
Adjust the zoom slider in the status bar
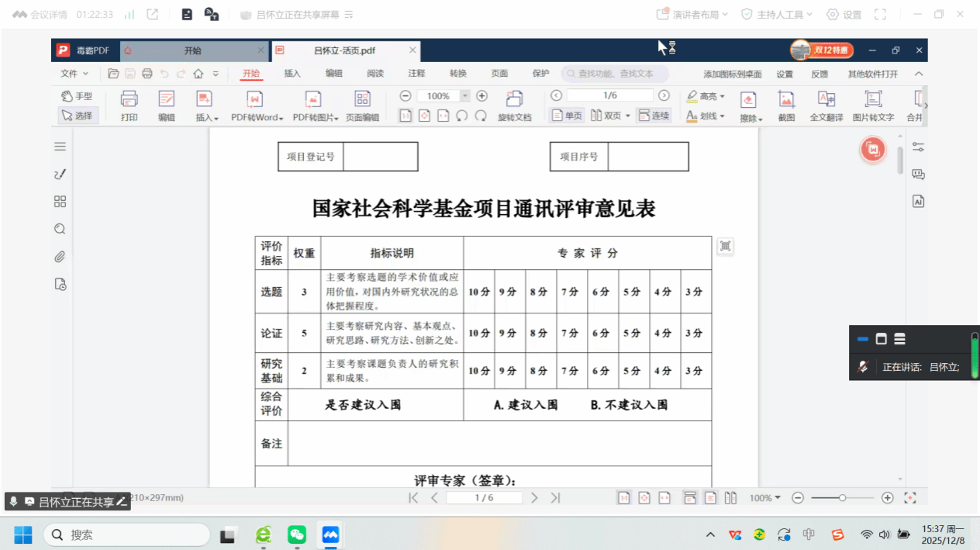coord(842,498)
